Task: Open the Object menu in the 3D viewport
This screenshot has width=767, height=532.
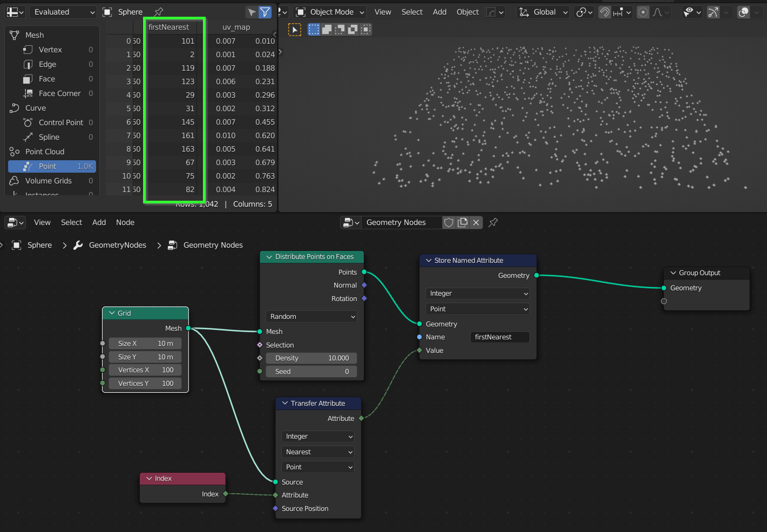Action: click(467, 12)
